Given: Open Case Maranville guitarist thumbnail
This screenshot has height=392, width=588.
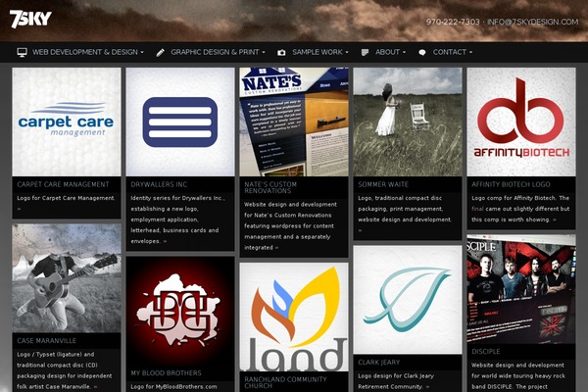Looking at the screenshot, I should [x=67, y=278].
